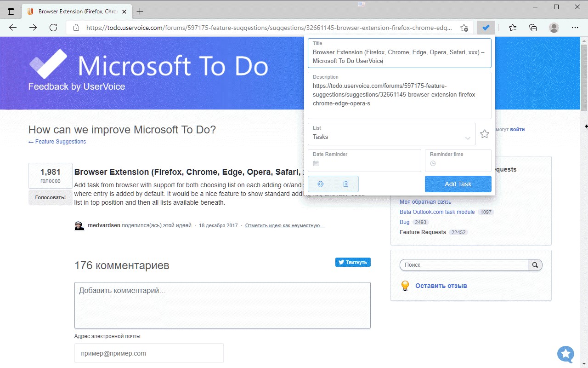Open the tab actions menu
This screenshot has width=588, height=368.
[x=11, y=11]
